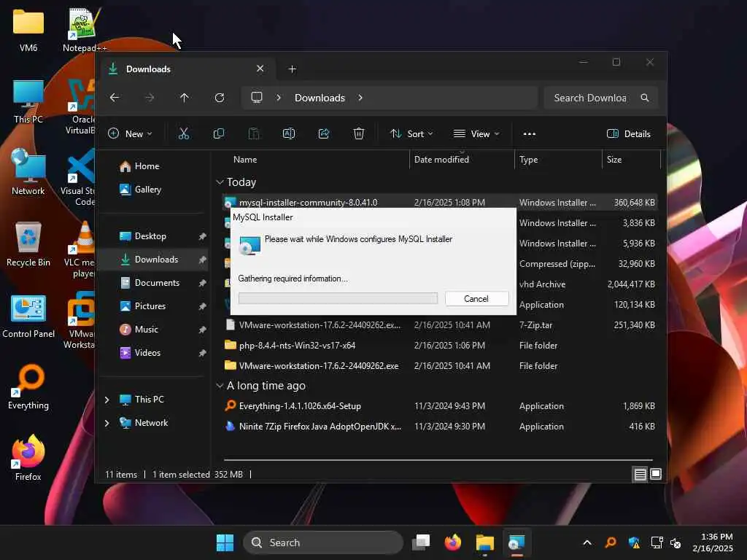Go up one folder level arrow
Screen dimensions: 747x560
pyautogui.click(x=185, y=98)
